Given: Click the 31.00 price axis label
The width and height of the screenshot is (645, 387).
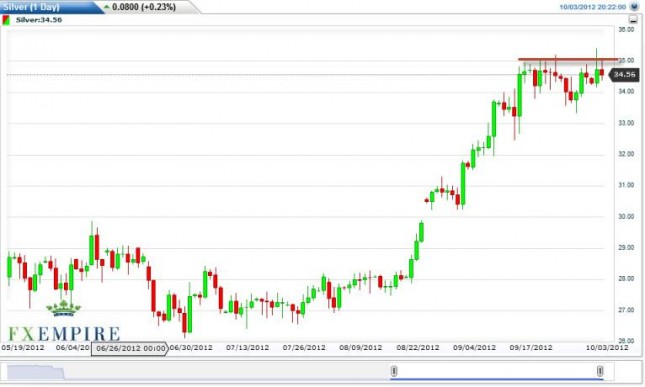Looking at the screenshot, I should pyautogui.click(x=626, y=185).
